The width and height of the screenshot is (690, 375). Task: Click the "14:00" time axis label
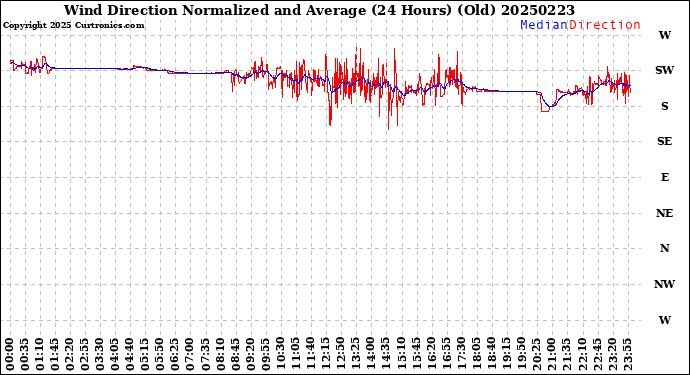371,354
